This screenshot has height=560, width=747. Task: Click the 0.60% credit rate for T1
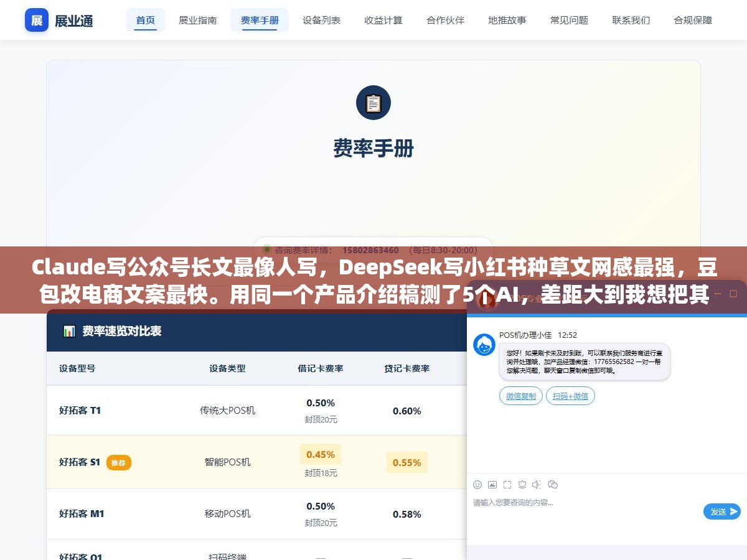coord(407,411)
